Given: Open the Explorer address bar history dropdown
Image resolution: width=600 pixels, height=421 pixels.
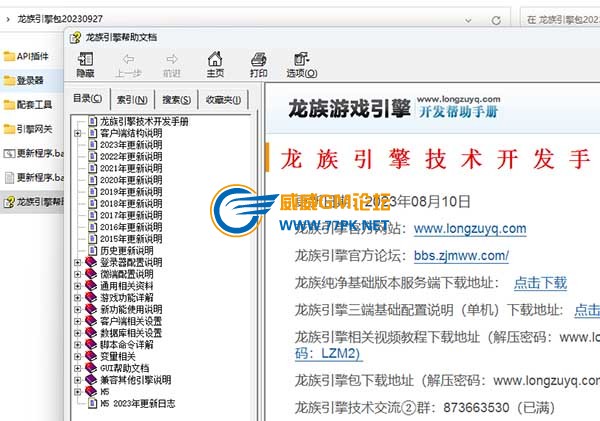Looking at the screenshot, I should (x=468, y=20).
